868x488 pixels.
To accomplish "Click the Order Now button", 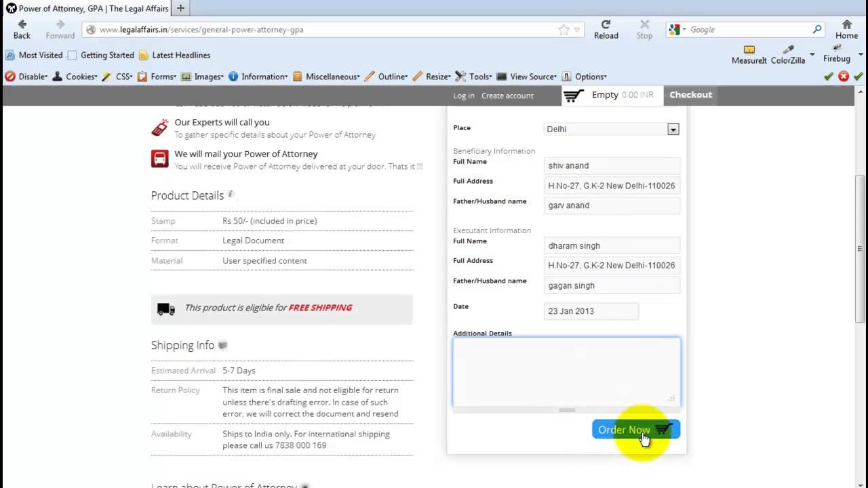I will point(635,430).
